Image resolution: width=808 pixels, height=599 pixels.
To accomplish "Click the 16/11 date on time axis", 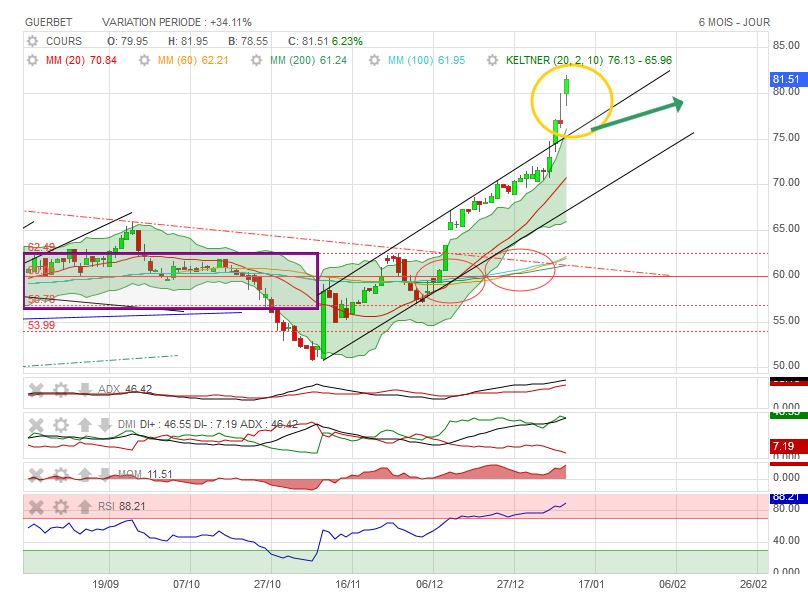I will (x=348, y=584).
